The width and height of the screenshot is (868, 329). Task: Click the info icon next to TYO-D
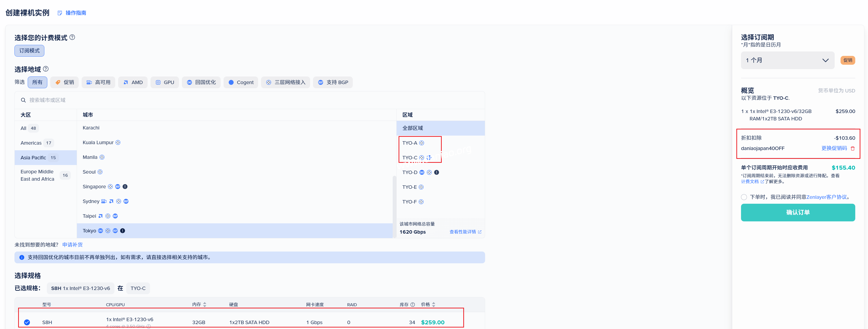(436, 172)
